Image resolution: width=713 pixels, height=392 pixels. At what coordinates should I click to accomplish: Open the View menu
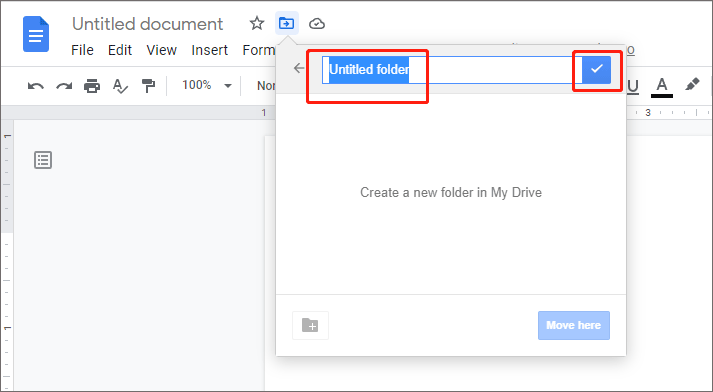click(161, 50)
